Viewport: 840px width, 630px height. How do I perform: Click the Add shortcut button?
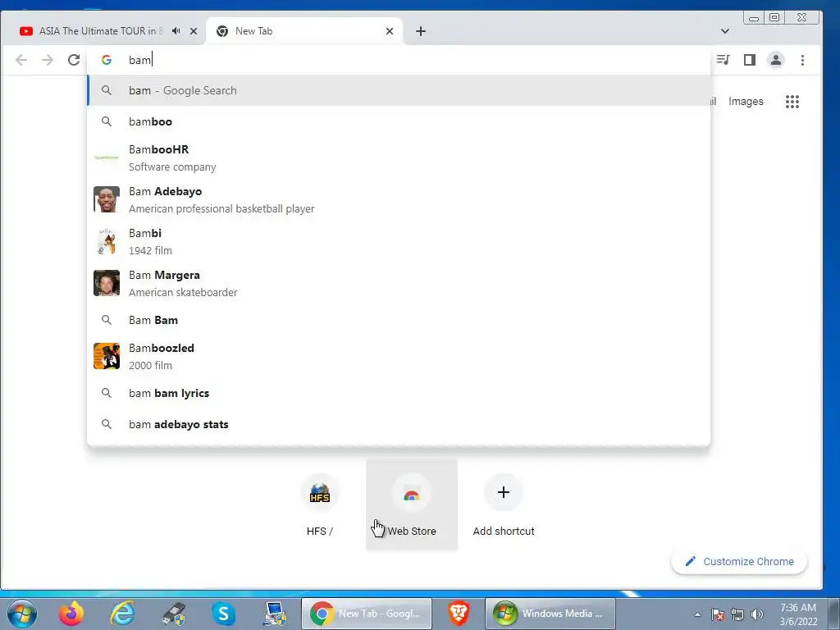pyautogui.click(x=504, y=504)
